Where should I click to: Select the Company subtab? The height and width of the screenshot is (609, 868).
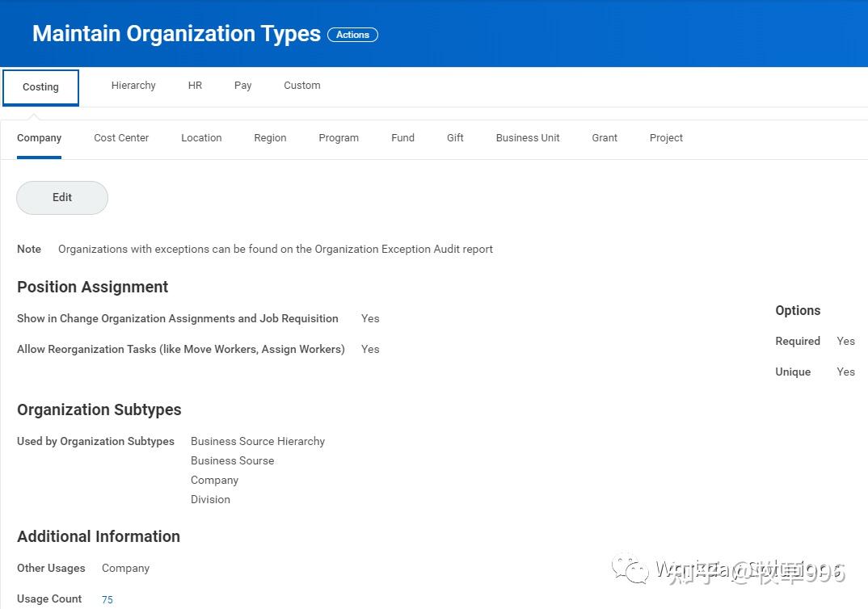[x=39, y=137]
